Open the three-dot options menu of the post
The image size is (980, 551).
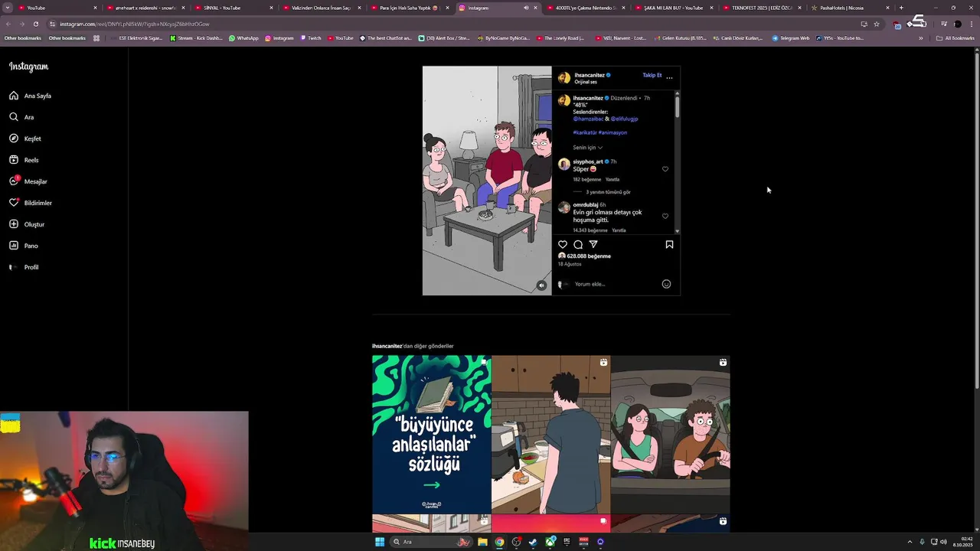(x=669, y=77)
